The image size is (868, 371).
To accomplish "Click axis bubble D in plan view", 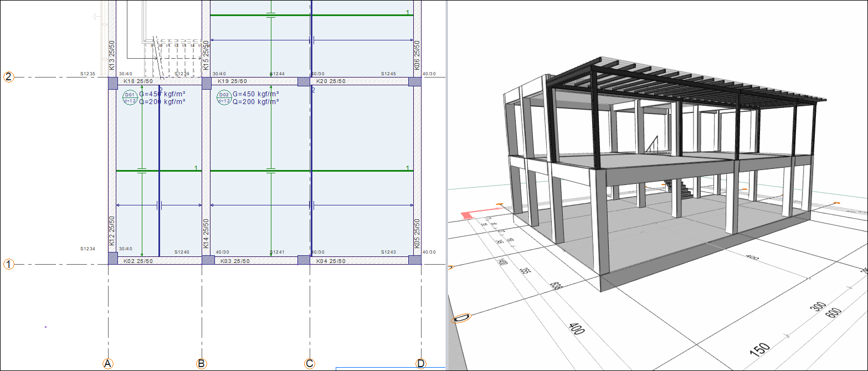I will click(x=422, y=364).
